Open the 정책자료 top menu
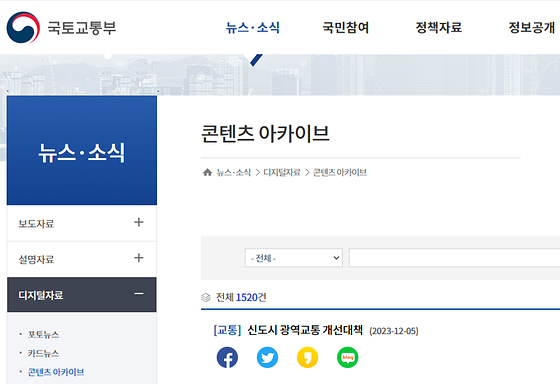The image size is (560, 384). (x=439, y=28)
